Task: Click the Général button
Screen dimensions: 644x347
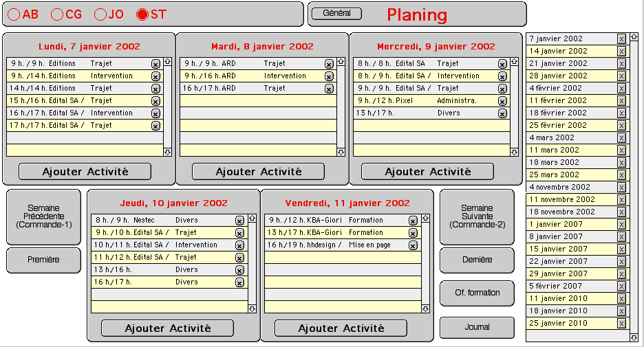Action: [336, 13]
